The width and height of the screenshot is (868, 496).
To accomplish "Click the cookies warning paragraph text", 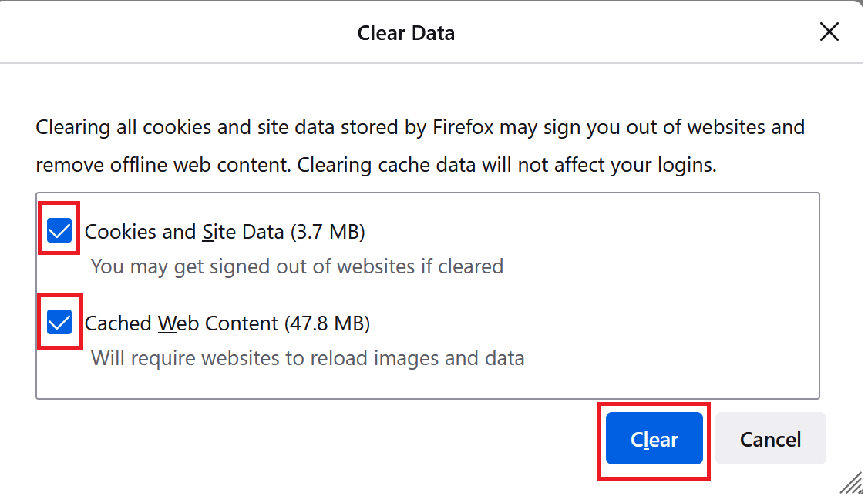I will (420, 145).
